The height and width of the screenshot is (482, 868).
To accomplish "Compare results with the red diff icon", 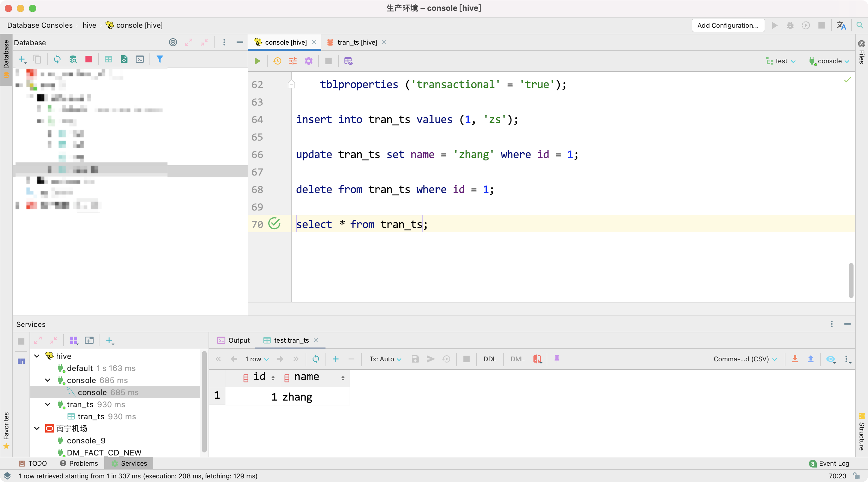I will click(x=537, y=359).
